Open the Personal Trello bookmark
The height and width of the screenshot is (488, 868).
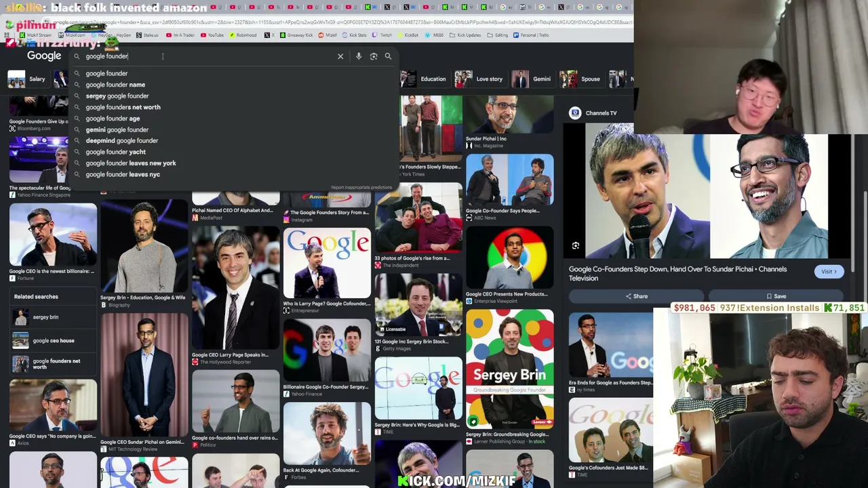click(x=531, y=35)
